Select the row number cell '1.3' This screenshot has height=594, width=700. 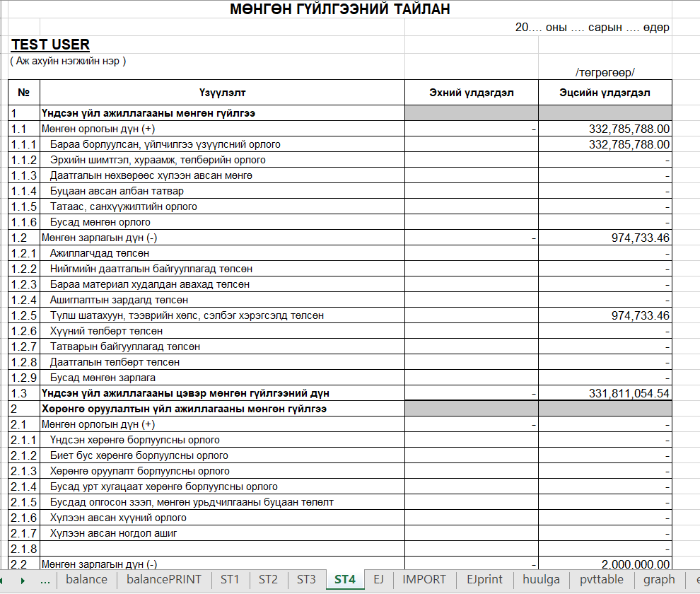coord(24,393)
